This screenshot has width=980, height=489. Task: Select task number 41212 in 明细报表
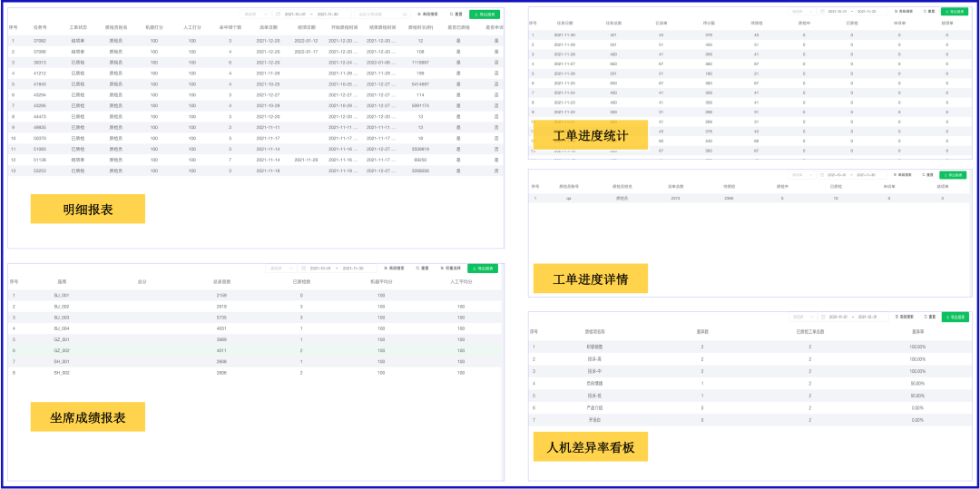39,73
